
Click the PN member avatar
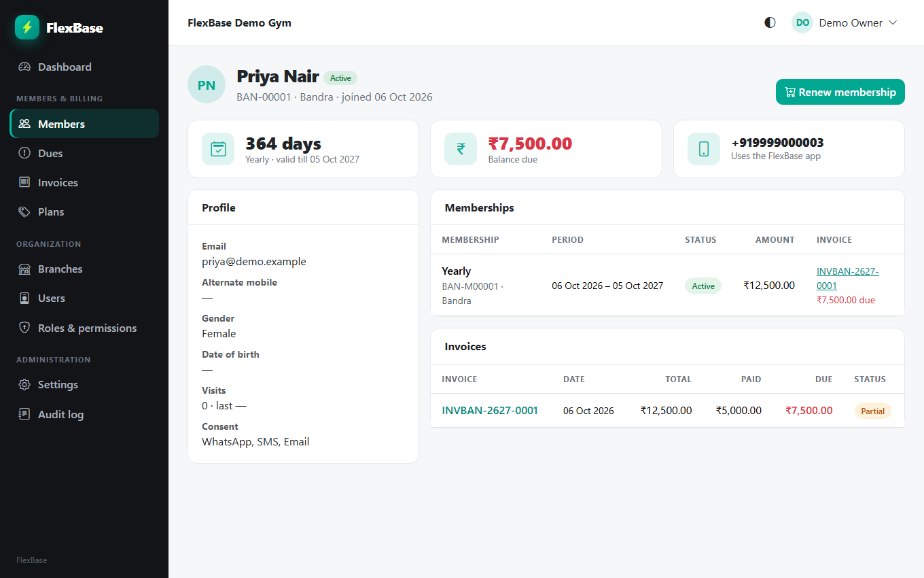(207, 84)
